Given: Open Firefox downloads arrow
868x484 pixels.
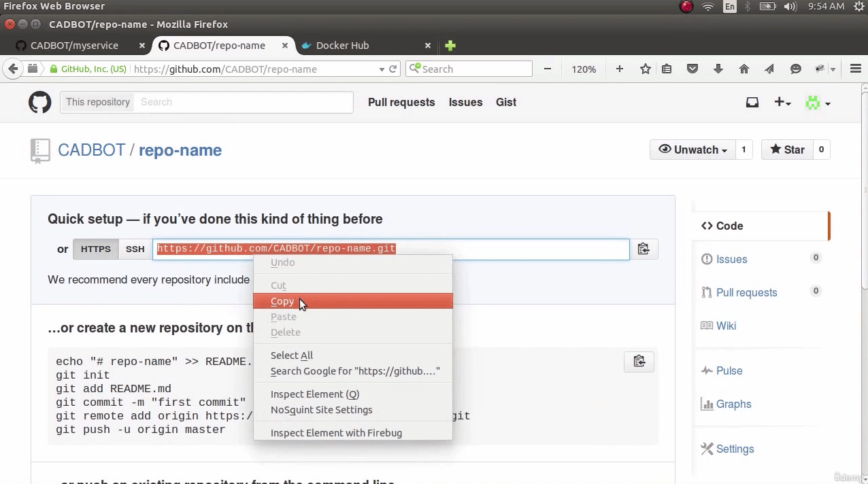Looking at the screenshot, I should (x=718, y=69).
